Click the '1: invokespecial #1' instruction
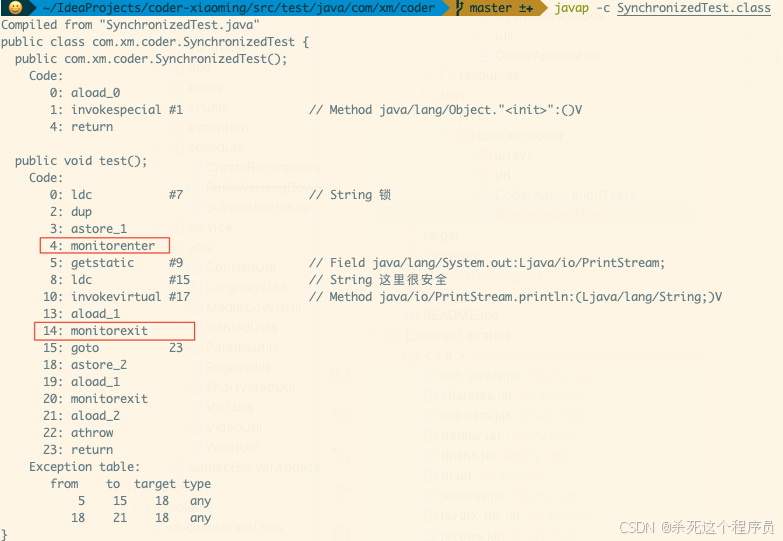The width and height of the screenshot is (783, 541). 116,110
